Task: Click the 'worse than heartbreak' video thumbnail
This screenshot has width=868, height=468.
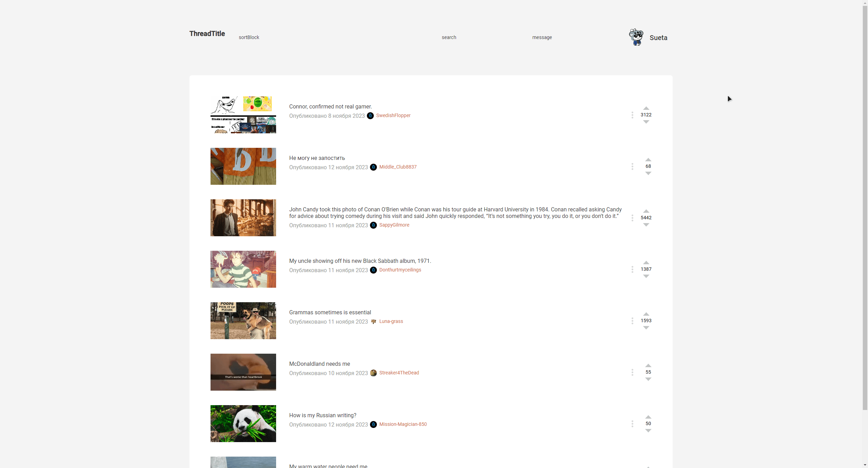Action: point(243,372)
